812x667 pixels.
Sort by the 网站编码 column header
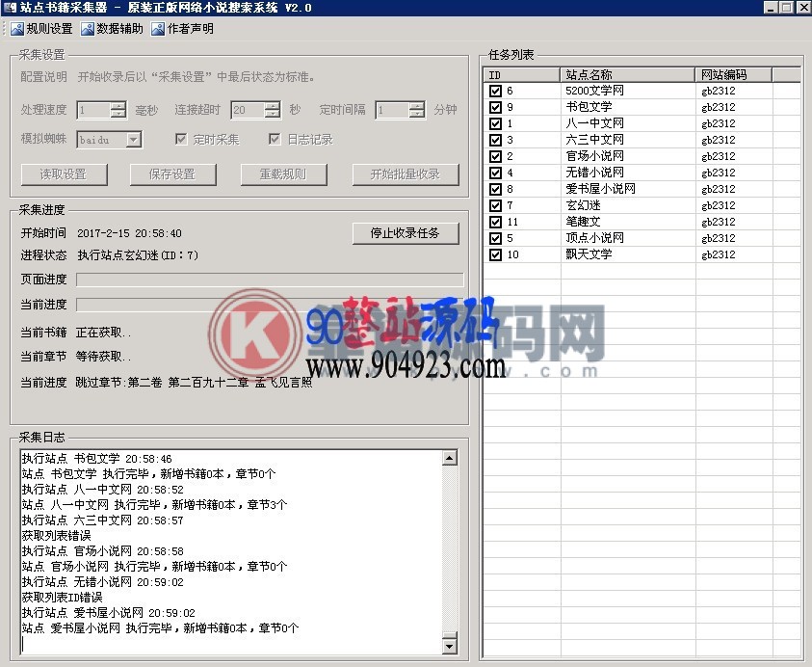(x=733, y=74)
